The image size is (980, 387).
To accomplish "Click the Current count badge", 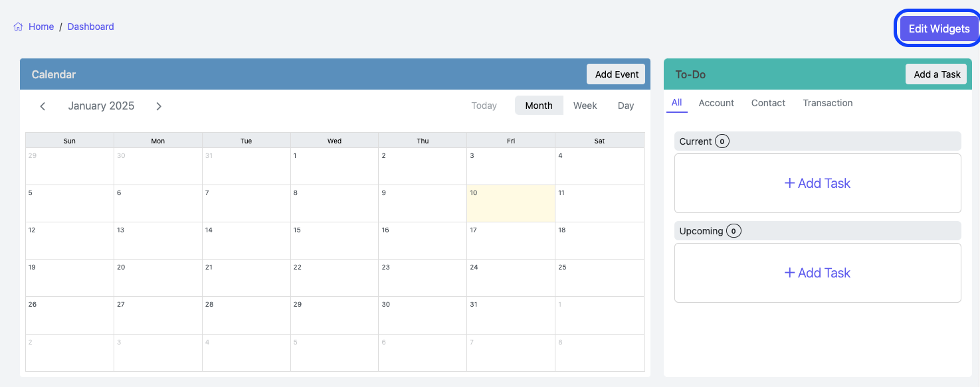I will (722, 141).
